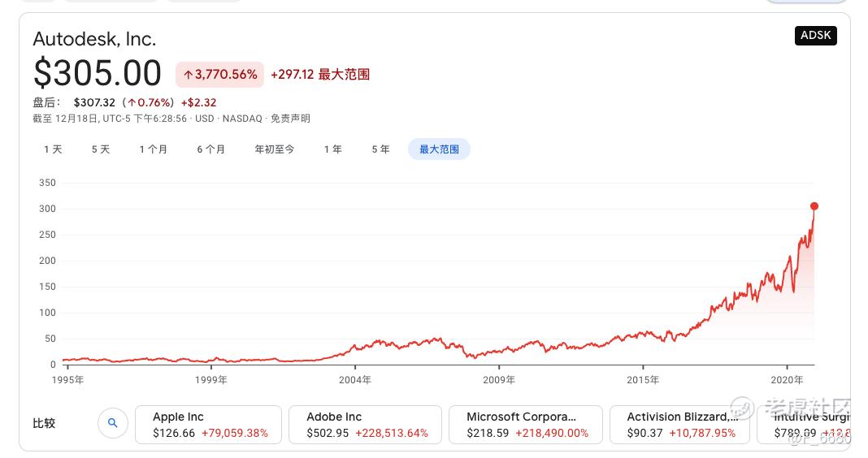Select the 1 天 time range tab

click(53, 149)
